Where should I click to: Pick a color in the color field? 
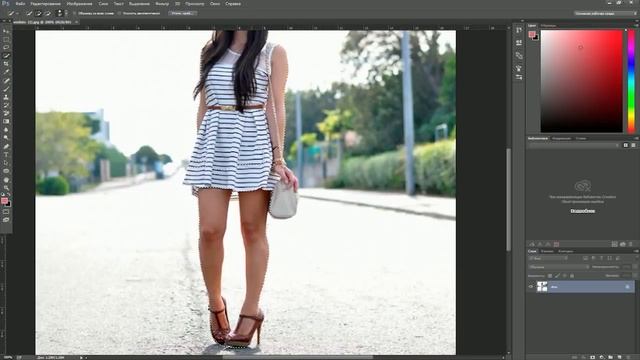[582, 81]
